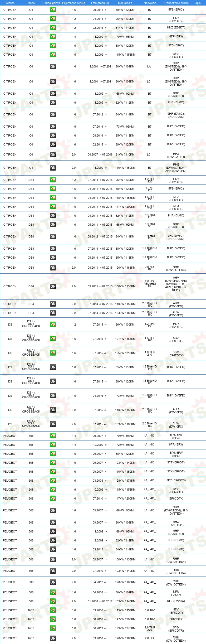Click ON icon in C4 RHZ (DW10ATED) row
The width and height of the screenshot is (206, 644).
click(x=53, y=155)
